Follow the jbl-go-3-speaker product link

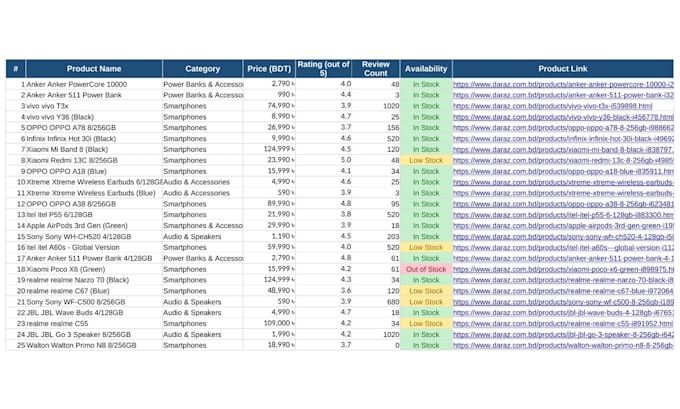click(563, 335)
